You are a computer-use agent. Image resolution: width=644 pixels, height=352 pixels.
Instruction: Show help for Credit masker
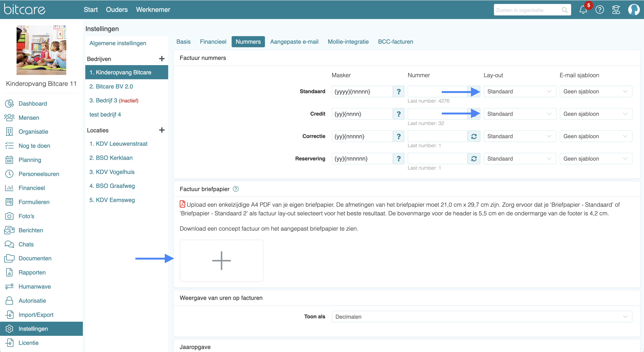point(398,114)
